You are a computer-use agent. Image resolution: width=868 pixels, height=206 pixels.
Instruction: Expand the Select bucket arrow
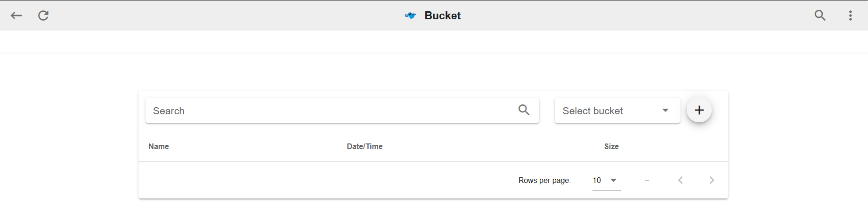tap(665, 111)
